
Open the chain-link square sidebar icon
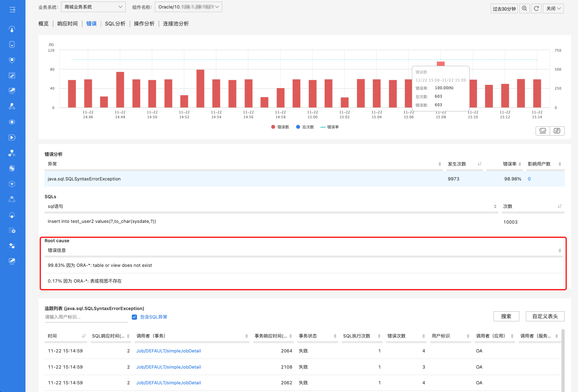[x=12, y=75]
